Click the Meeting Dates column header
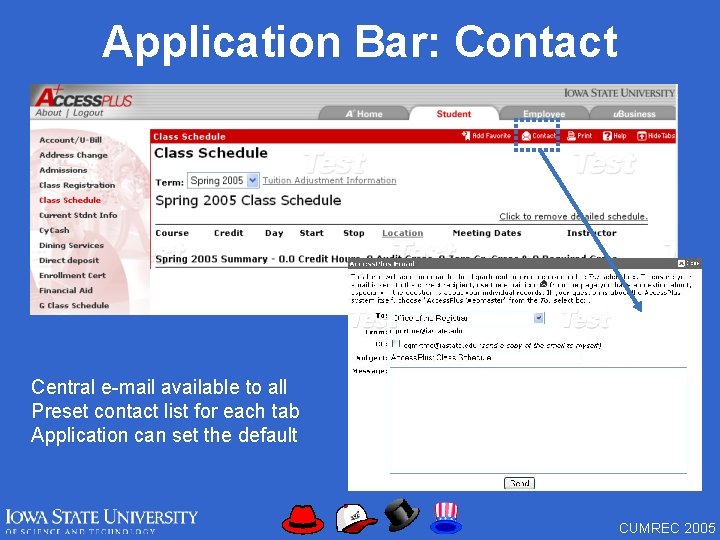This screenshot has height=540, width=720. click(x=487, y=233)
